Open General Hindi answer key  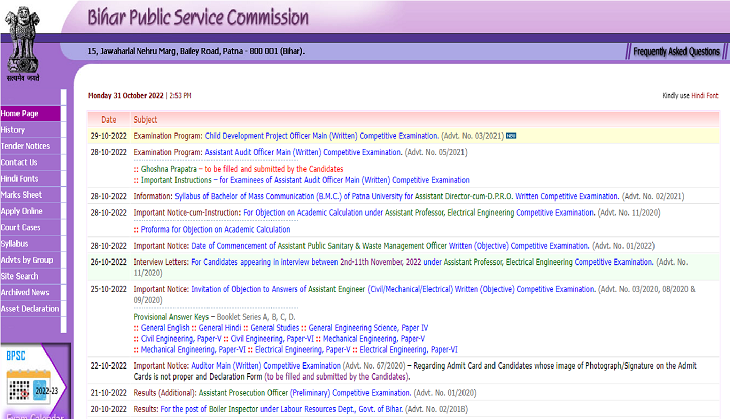220,328
